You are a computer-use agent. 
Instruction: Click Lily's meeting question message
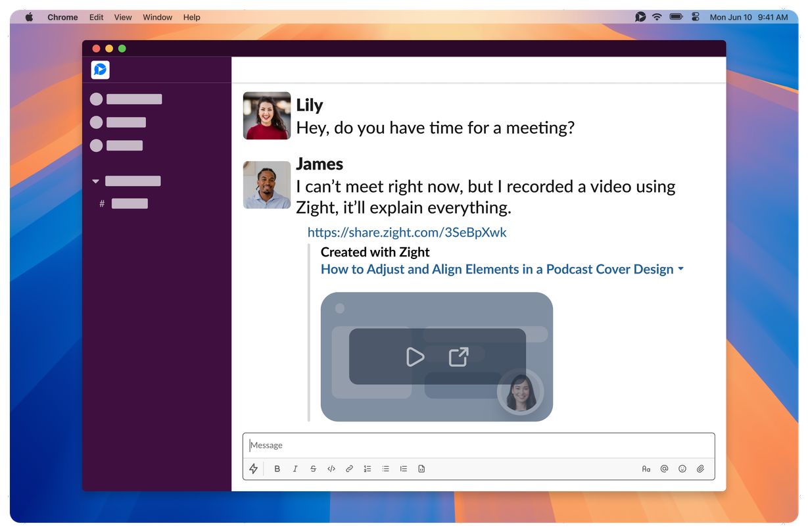(x=435, y=128)
